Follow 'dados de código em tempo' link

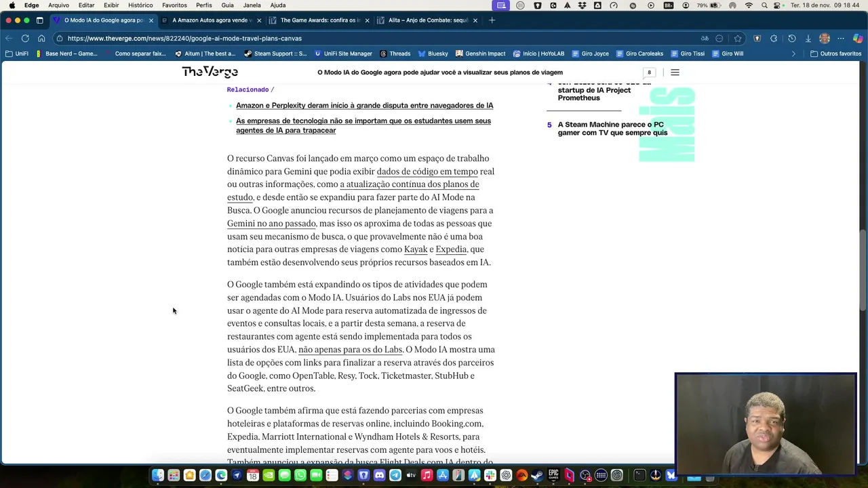tap(427, 171)
